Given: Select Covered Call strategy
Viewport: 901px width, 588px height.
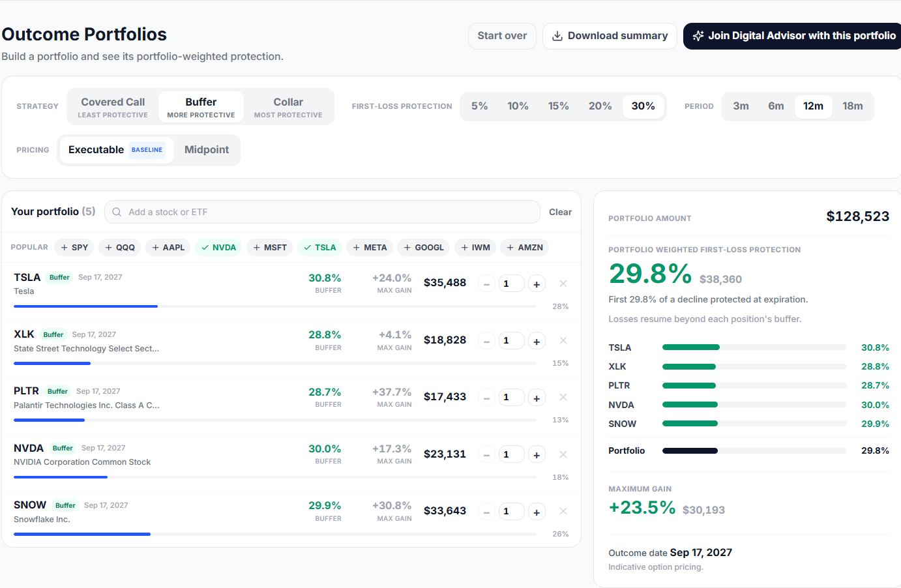Looking at the screenshot, I should pyautogui.click(x=113, y=107).
